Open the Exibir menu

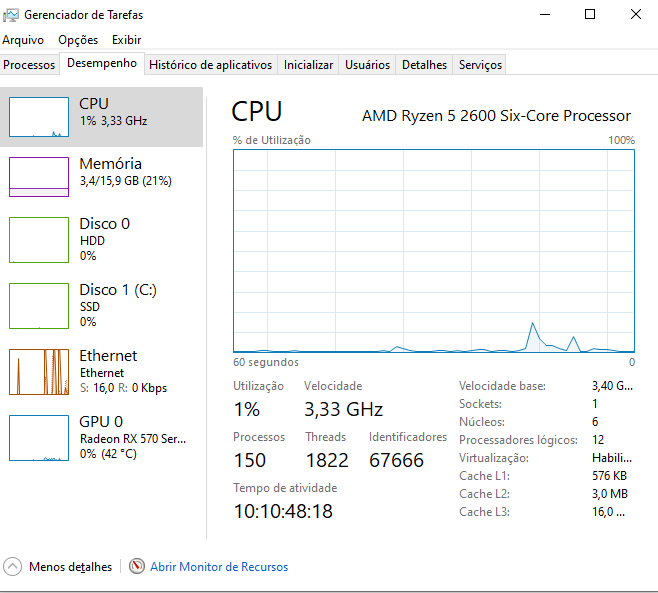point(126,40)
